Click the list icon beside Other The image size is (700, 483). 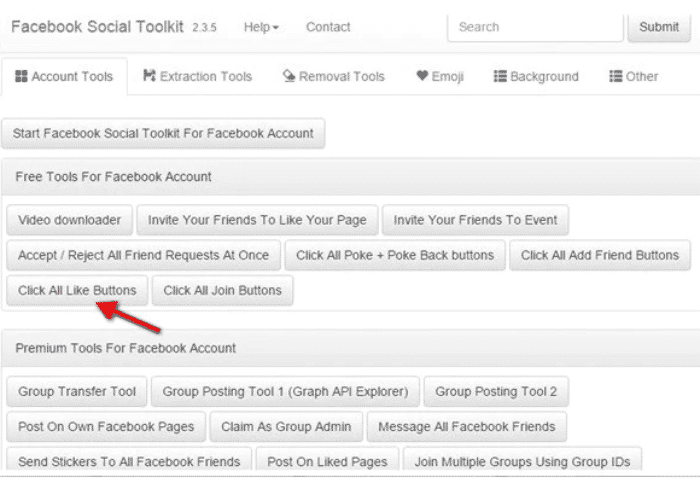[x=616, y=76]
